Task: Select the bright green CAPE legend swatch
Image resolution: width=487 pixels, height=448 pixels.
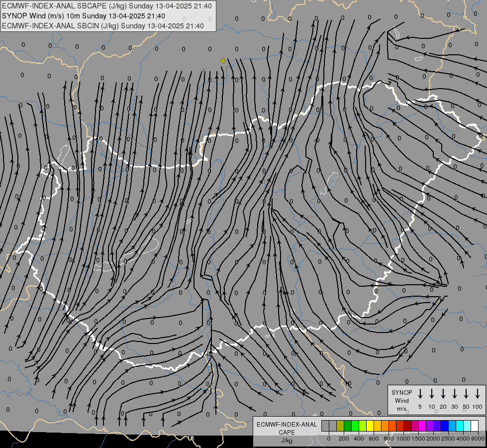Action: pos(355,426)
